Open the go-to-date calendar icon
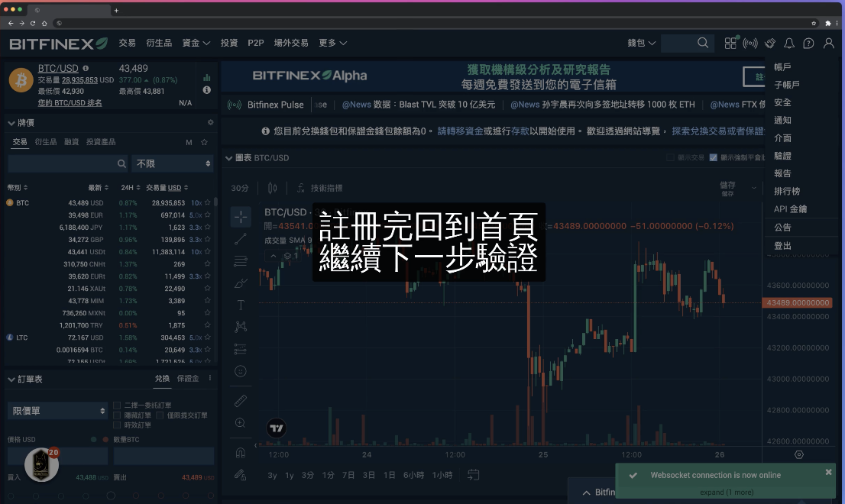845x504 pixels. click(473, 475)
